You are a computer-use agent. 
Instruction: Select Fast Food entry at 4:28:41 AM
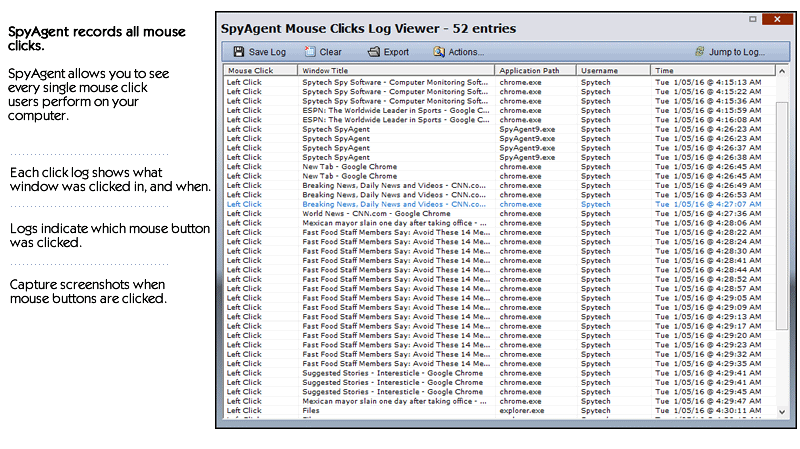pos(499,260)
